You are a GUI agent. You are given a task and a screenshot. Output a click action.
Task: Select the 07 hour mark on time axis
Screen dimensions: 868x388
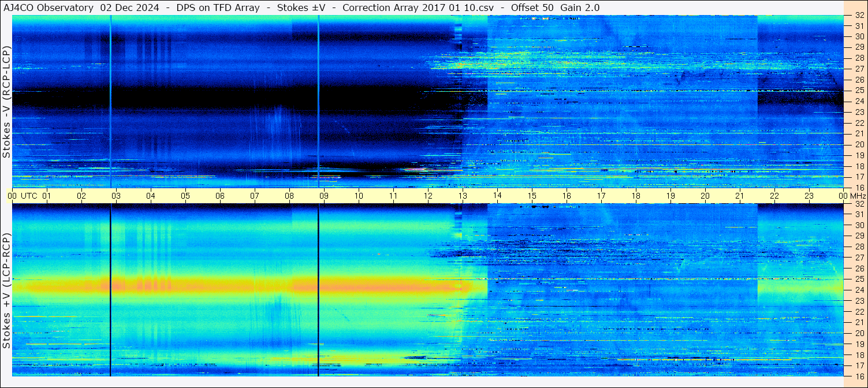[x=255, y=196]
